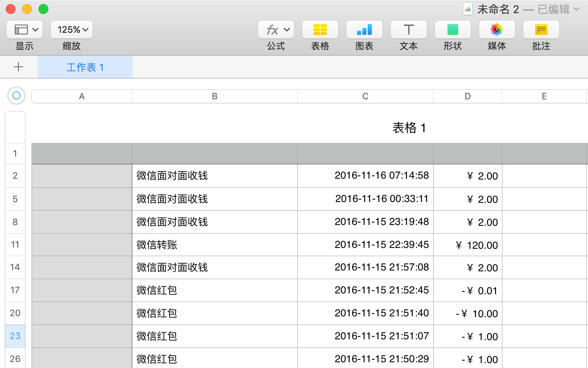Select row 5 header
588x368 pixels.
pyautogui.click(x=15, y=199)
